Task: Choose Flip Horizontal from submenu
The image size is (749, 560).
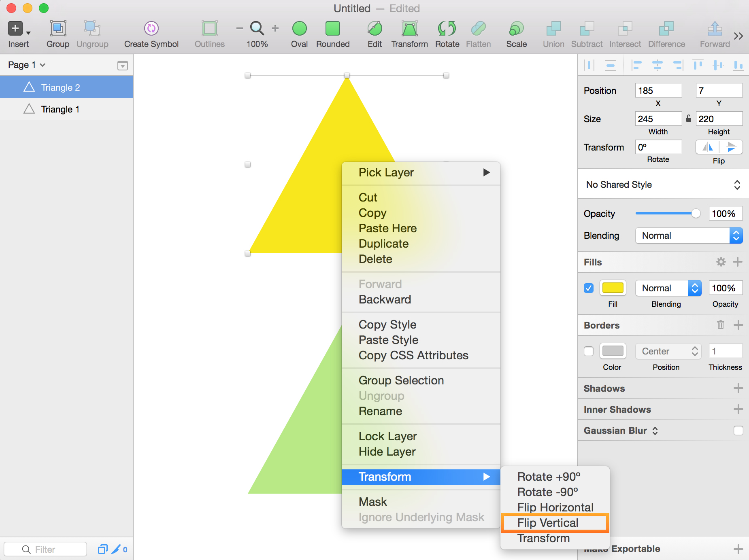Action: (x=555, y=507)
